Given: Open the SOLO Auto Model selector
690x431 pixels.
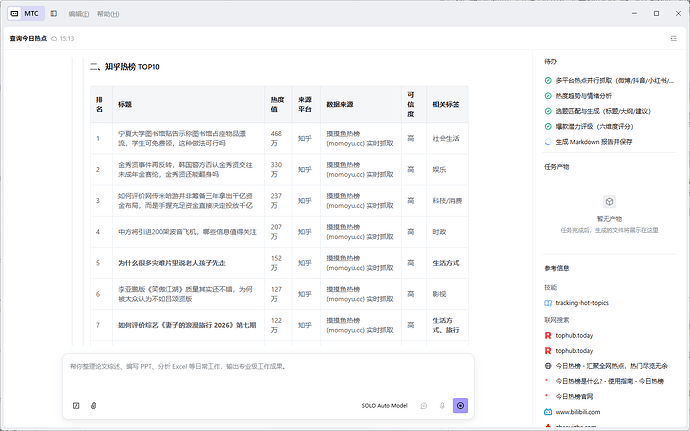Looking at the screenshot, I should 385,405.
